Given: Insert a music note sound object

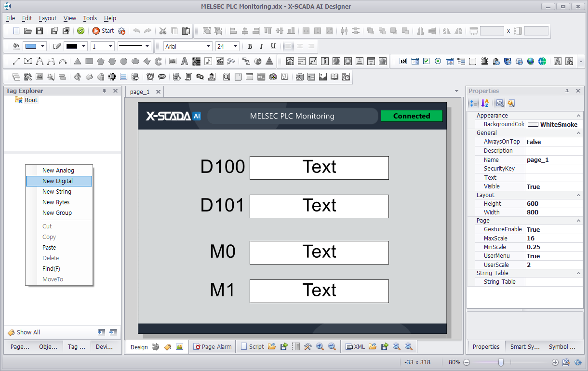Looking at the screenshot, I should click(208, 61).
